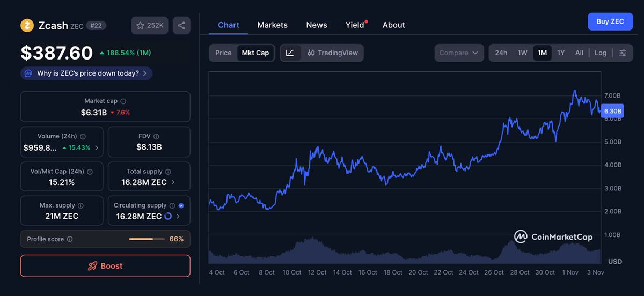Toggle Log scale on chart
The image size is (644, 296).
[x=601, y=53]
